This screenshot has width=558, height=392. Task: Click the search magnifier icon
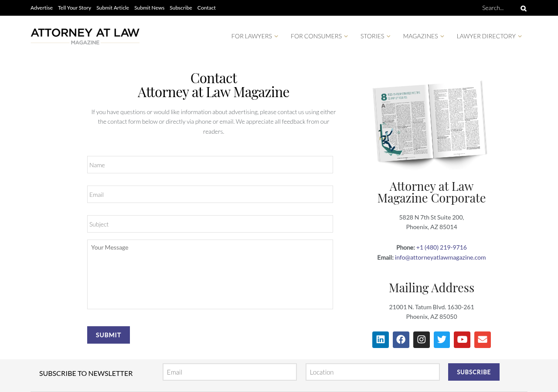coord(524,8)
